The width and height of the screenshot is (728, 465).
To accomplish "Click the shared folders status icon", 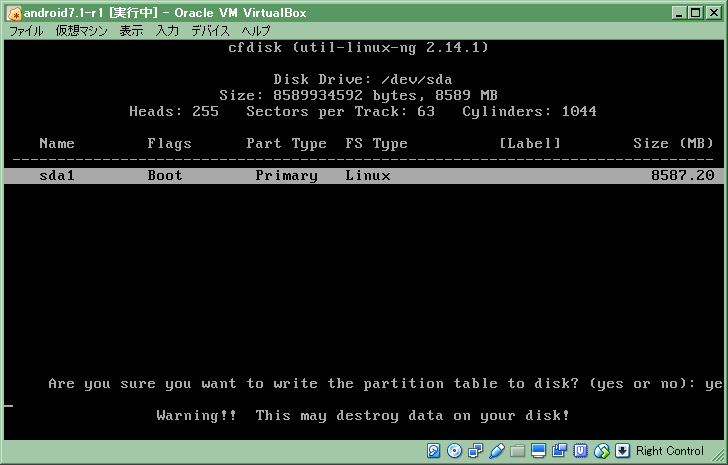I will (518, 451).
